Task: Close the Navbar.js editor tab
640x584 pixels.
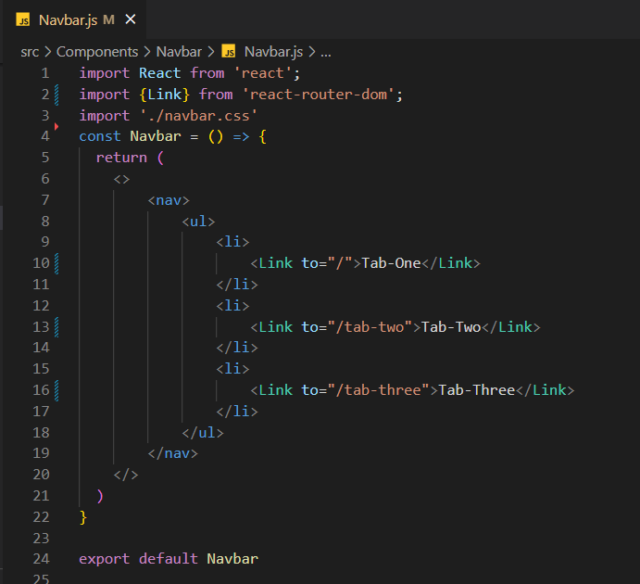Action: click(131, 19)
